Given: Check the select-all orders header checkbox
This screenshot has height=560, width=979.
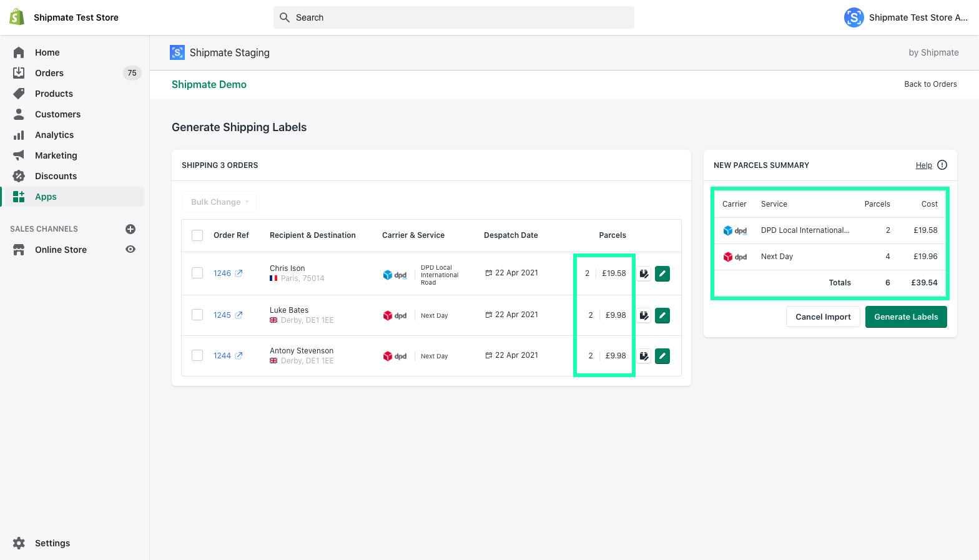Looking at the screenshot, I should (x=197, y=235).
